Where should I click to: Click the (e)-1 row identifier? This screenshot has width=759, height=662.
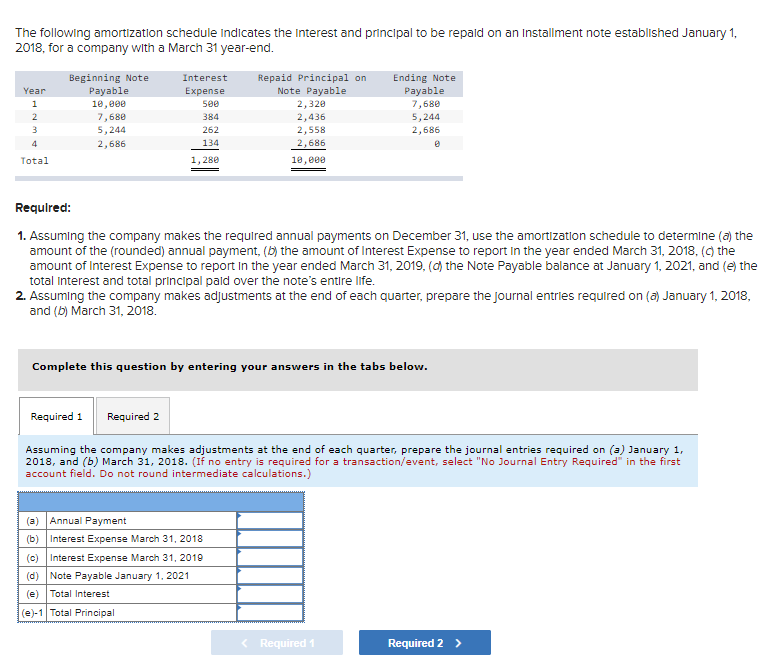pos(32,613)
